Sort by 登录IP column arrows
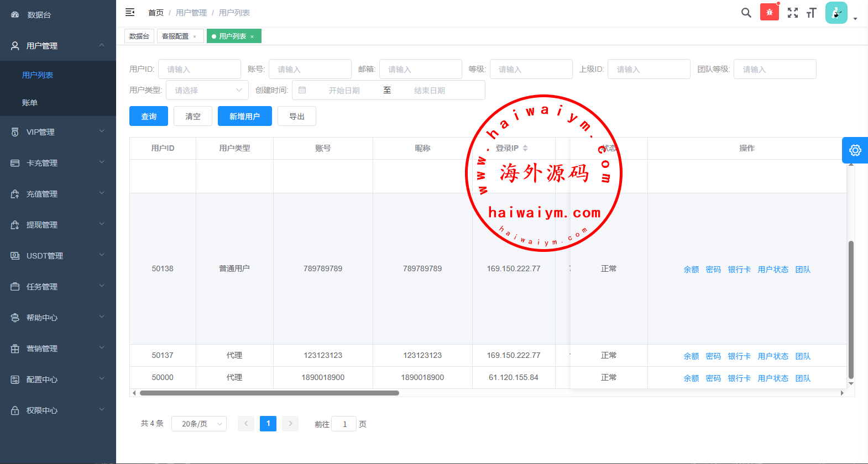The height and width of the screenshot is (464, 868). click(525, 148)
